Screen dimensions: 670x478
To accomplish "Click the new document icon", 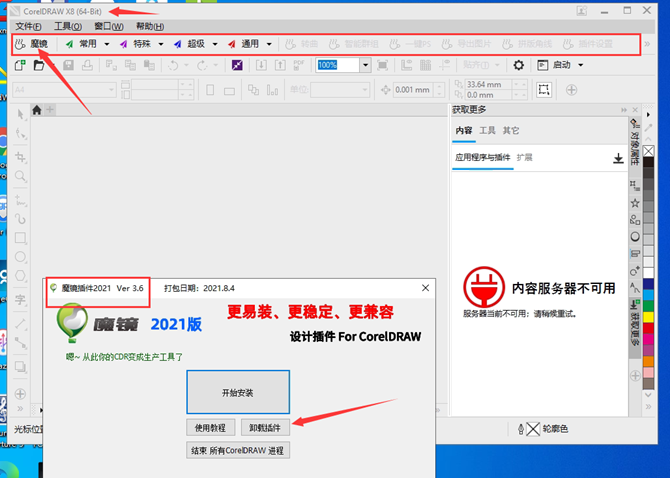I will click(x=20, y=65).
